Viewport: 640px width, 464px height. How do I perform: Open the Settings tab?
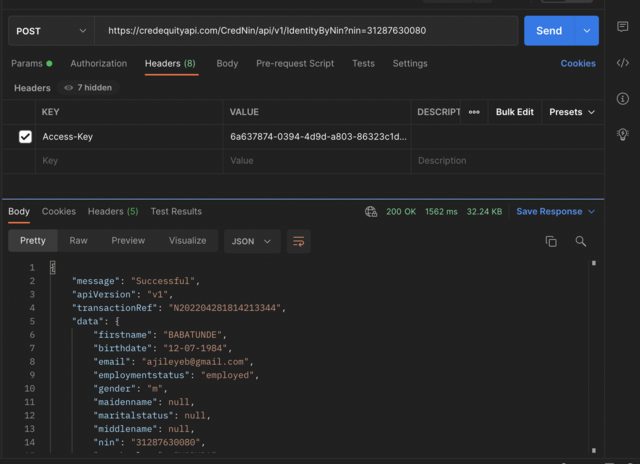(x=410, y=64)
